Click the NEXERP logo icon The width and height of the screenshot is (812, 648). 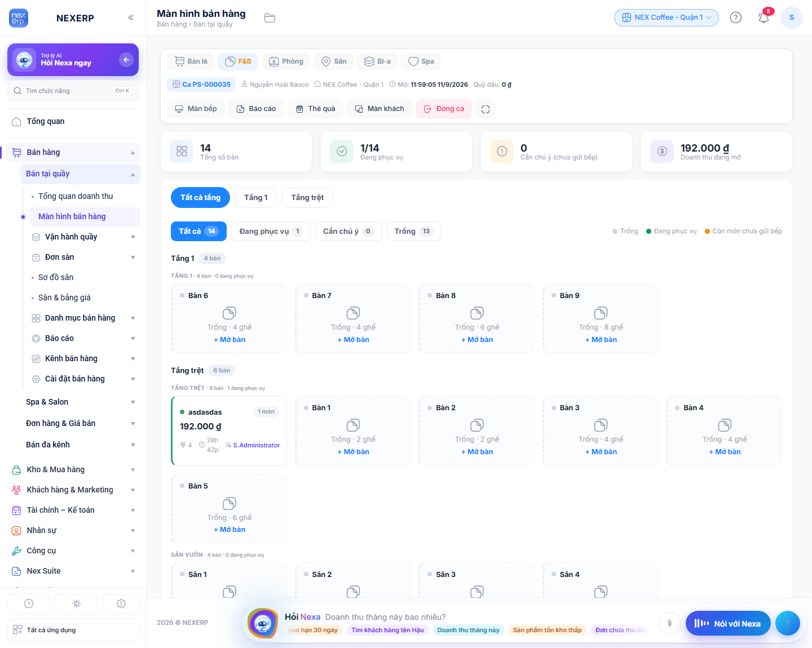(19, 18)
